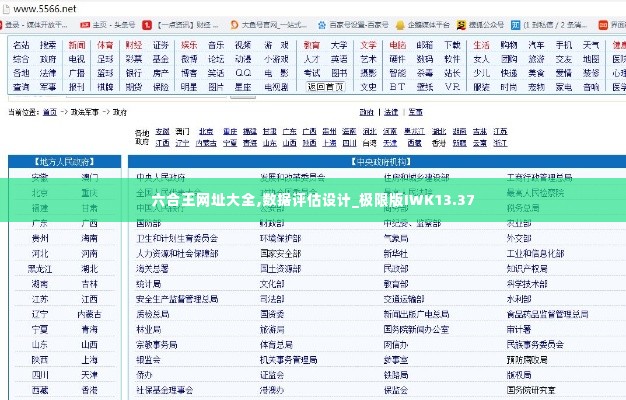Open 国家安全部 link
The height and width of the screenshot is (400, 626).
pyautogui.click(x=280, y=253)
